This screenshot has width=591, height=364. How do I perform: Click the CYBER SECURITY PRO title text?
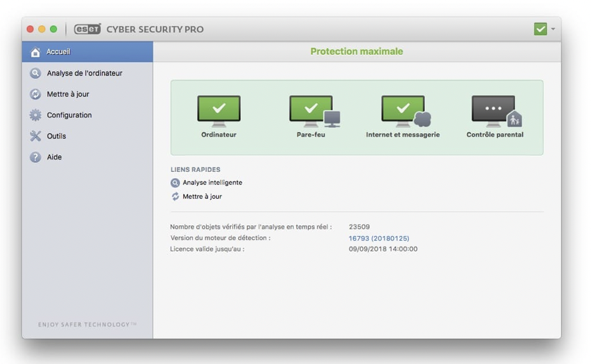[155, 29]
